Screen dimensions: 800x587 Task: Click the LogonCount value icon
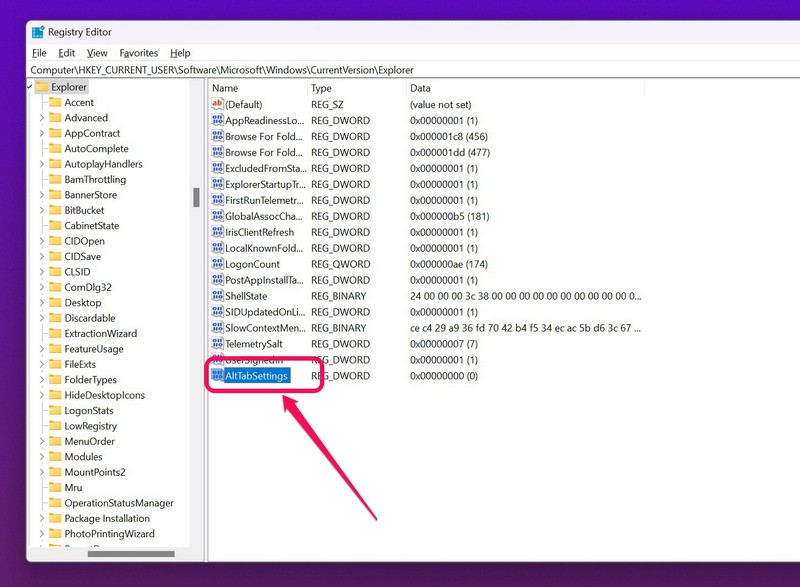[217, 264]
